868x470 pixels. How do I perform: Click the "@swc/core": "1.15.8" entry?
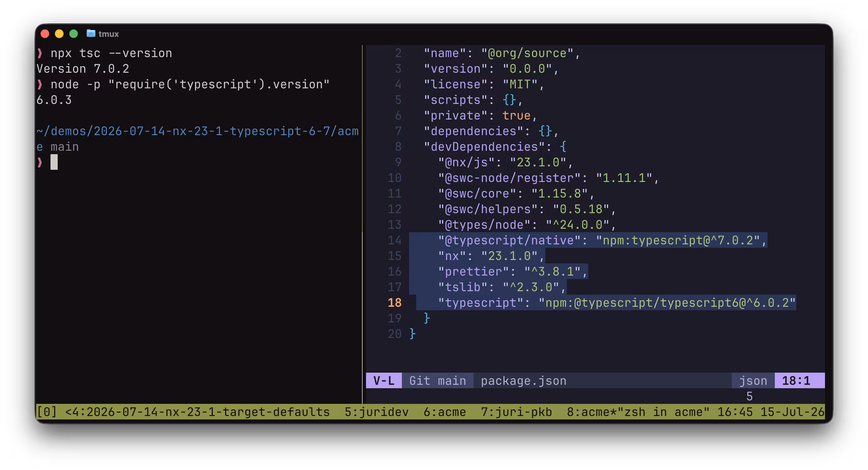pos(516,193)
